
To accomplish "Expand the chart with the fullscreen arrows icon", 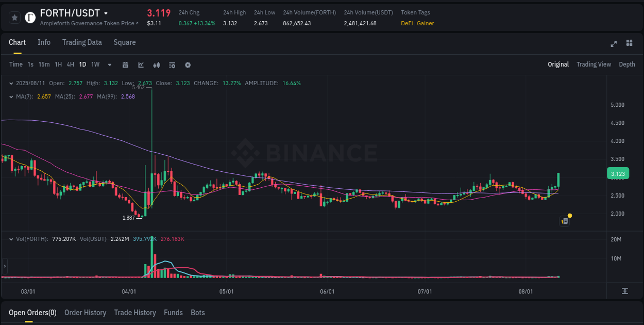I will tap(614, 44).
